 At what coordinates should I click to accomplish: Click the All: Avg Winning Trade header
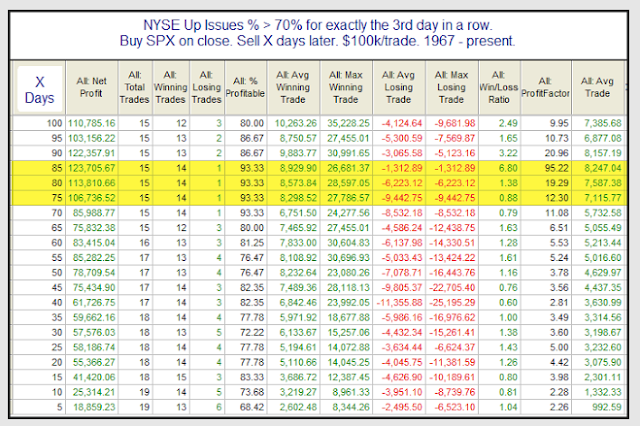point(293,88)
